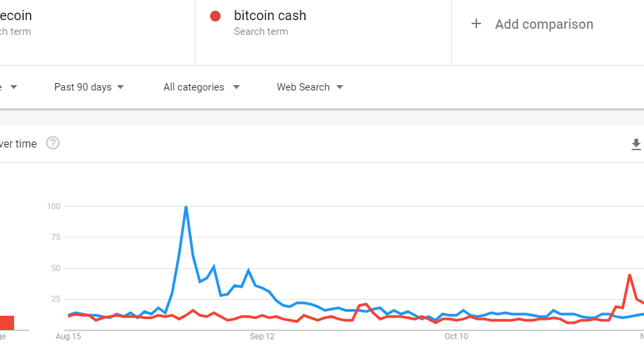Open the interest over time help icon

click(52, 143)
